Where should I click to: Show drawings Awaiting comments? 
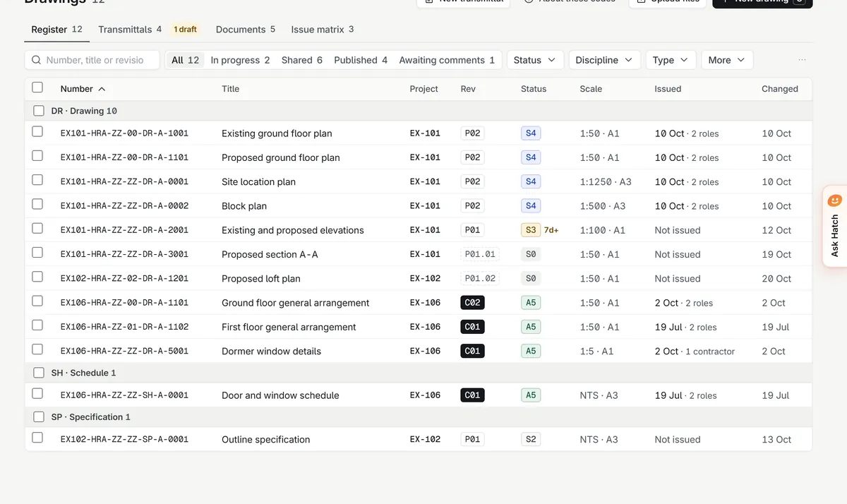click(x=447, y=60)
